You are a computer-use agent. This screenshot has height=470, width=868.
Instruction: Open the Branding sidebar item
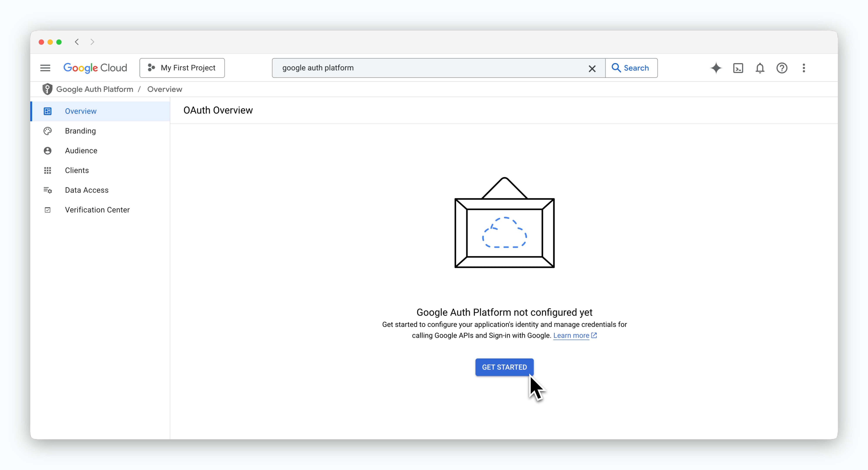pos(100,131)
